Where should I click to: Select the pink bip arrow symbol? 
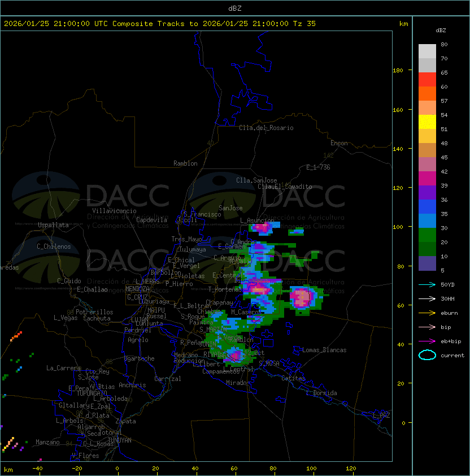(427, 327)
